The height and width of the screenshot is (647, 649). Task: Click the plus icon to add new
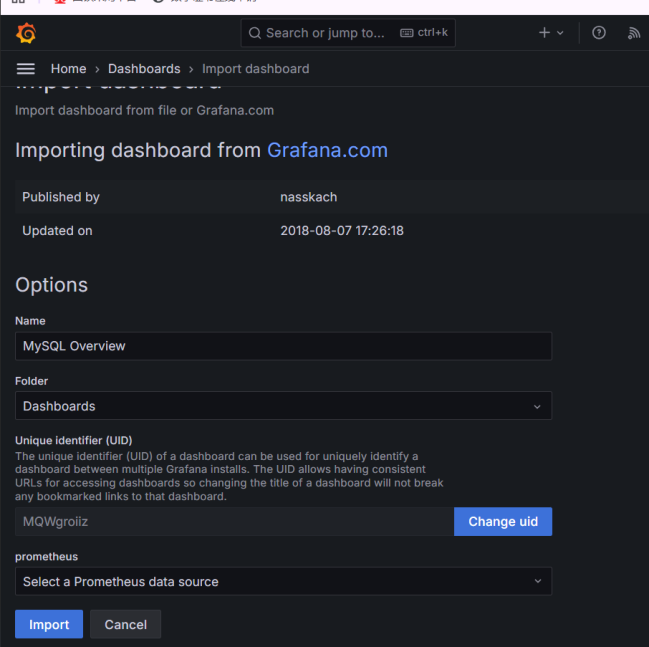[544, 33]
